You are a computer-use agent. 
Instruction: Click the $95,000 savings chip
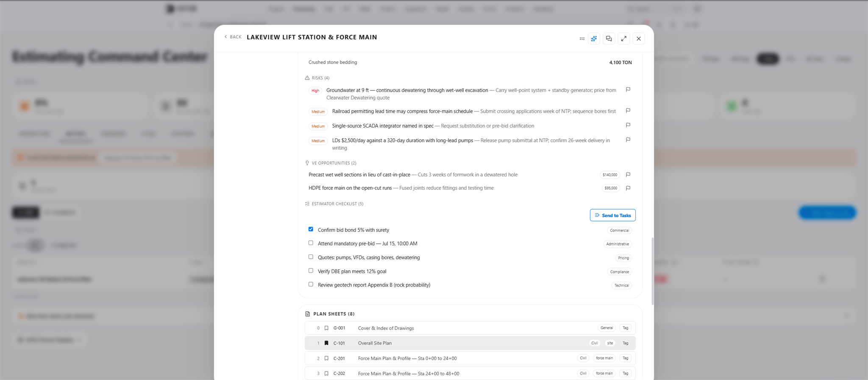point(611,188)
